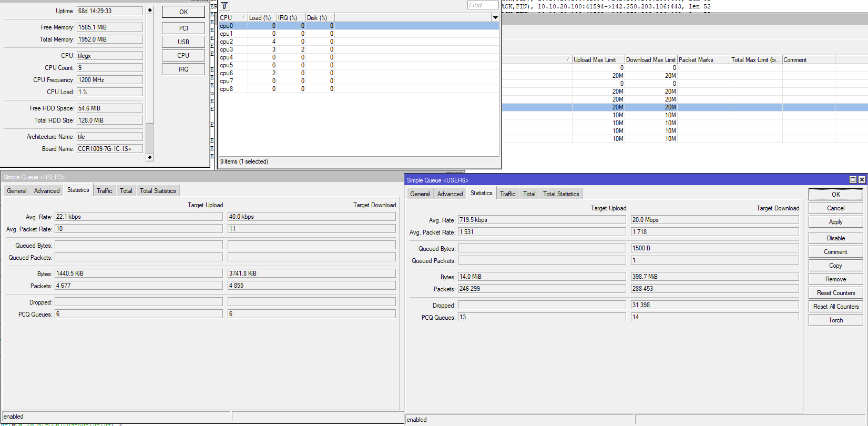This screenshot has width=868, height=426.
Task: Click the PCI button in Resources
Action: (183, 28)
